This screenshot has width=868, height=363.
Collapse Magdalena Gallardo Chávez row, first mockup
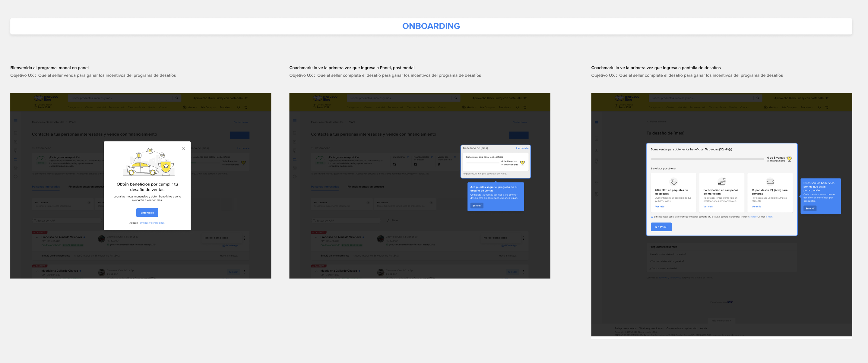click(x=37, y=271)
